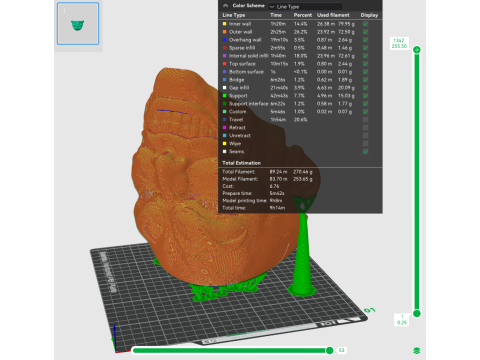Image resolution: width=480 pixels, height=360 pixels.
Task: Select plate 1 thumbnail
Action: [78, 23]
